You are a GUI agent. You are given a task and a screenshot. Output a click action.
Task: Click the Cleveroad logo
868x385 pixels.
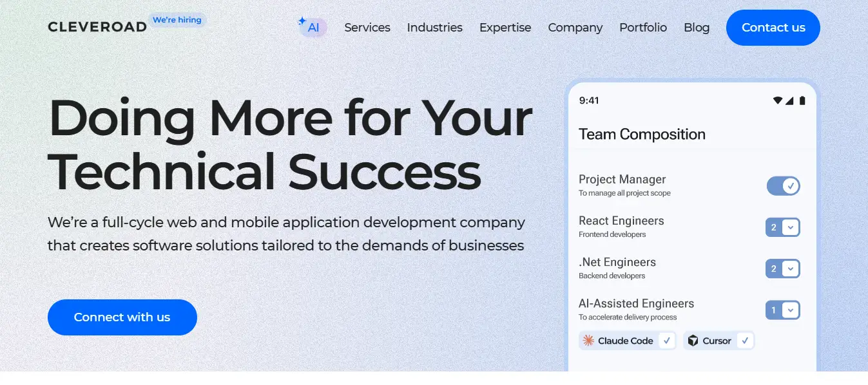point(97,28)
